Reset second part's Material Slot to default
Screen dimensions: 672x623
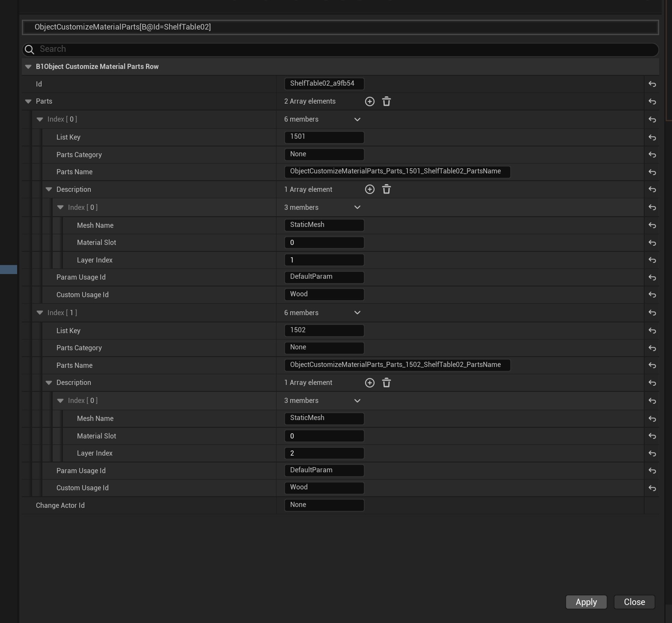[x=652, y=436]
